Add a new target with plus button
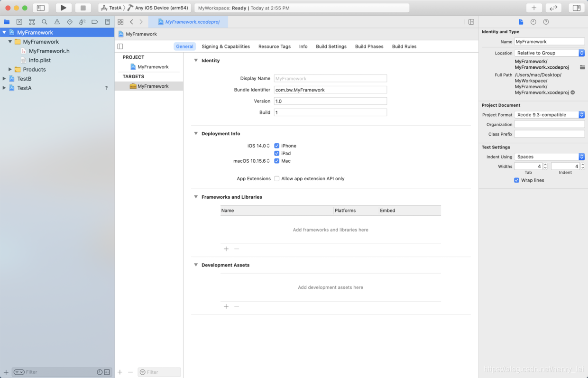The width and height of the screenshot is (588, 378). coord(120,372)
